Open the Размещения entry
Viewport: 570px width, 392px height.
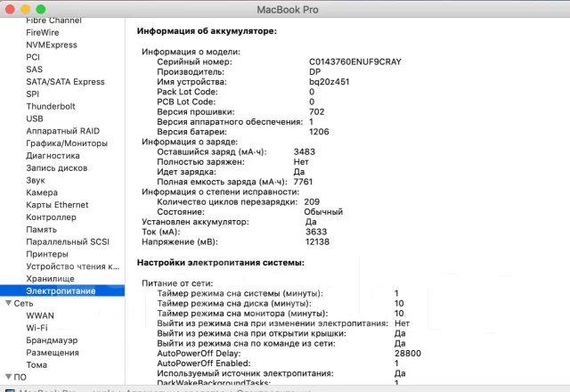click(x=53, y=353)
